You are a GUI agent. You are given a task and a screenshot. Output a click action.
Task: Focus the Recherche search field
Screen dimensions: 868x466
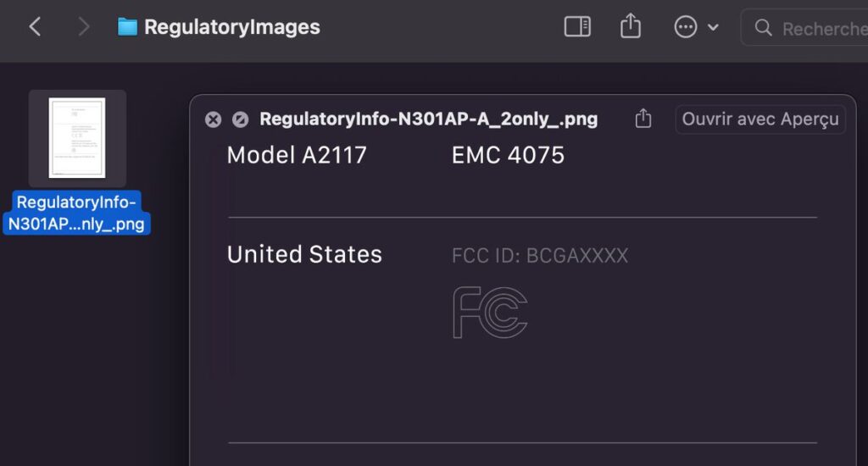click(805, 27)
